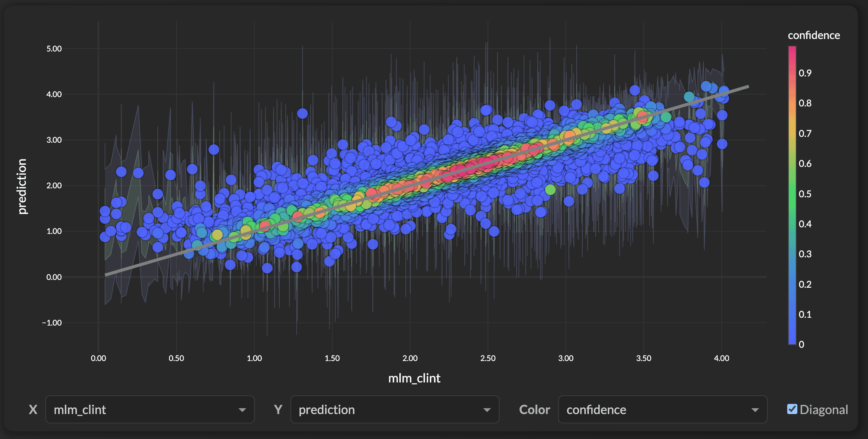Click the X field label

pos(33,409)
